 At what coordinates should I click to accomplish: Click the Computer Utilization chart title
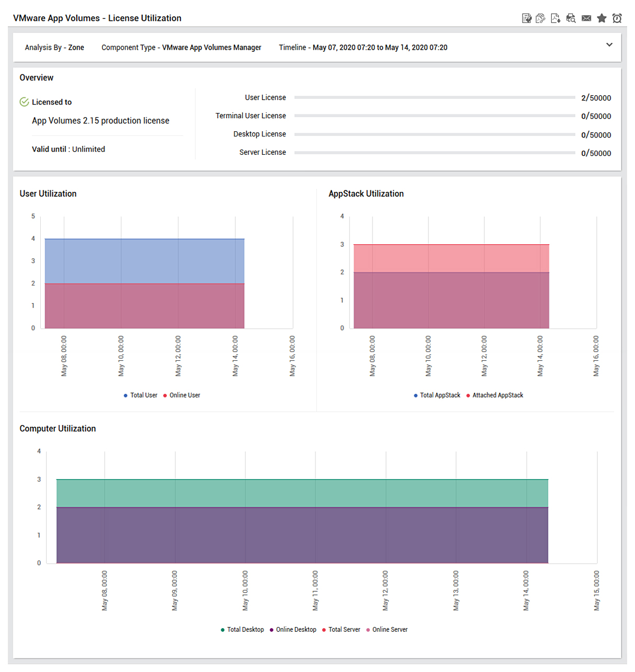click(58, 428)
